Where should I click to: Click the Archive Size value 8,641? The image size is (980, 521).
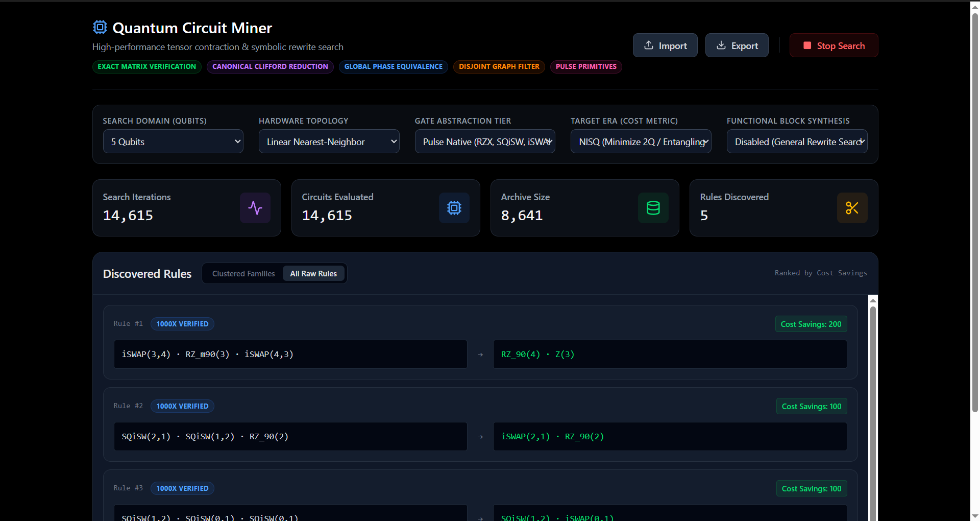pos(522,216)
